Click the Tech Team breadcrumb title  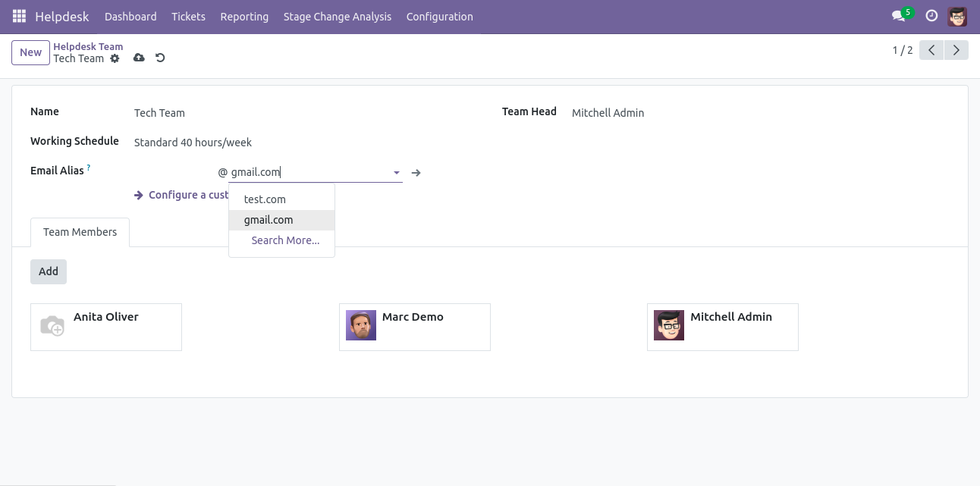pos(78,58)
